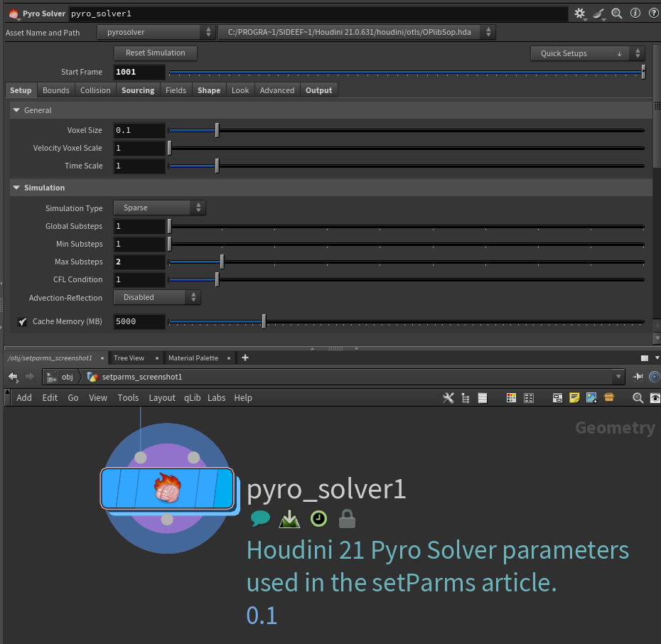
Task: Open the gear settings menu icon
Action: [x=580, y=14]
